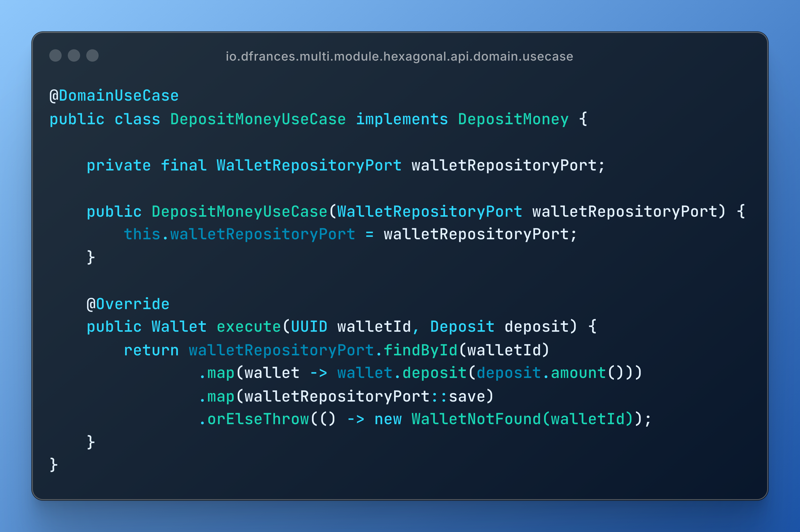Click the Deposit parameter type
Image resolution: width=800 pixels, height=532 pixels.
tap(462, 327)
